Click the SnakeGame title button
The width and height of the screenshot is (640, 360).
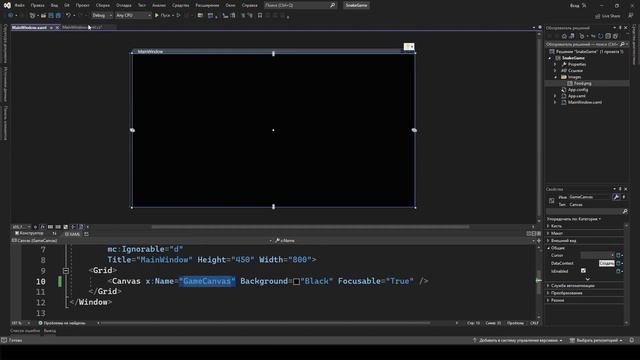coord(356,5)
